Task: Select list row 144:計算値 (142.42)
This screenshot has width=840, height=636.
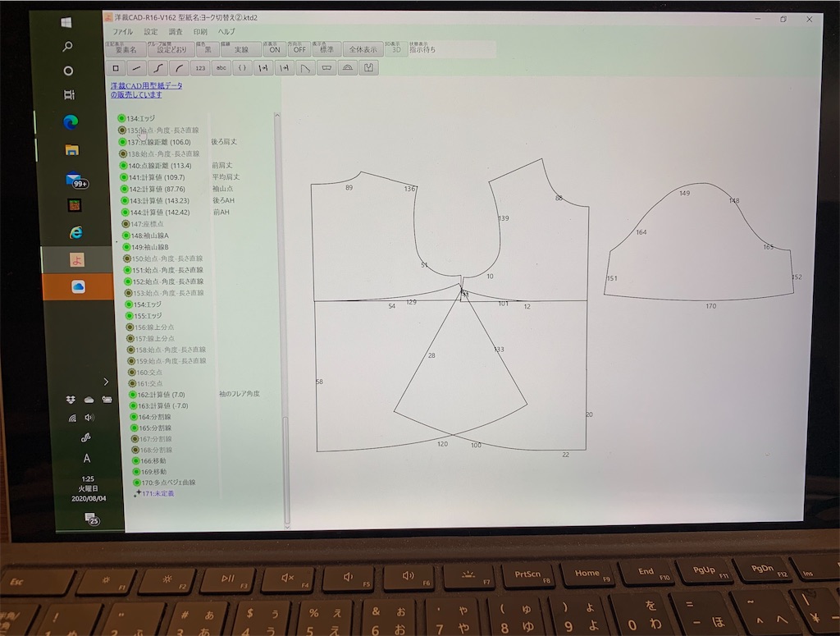Action: pos(155,213)
